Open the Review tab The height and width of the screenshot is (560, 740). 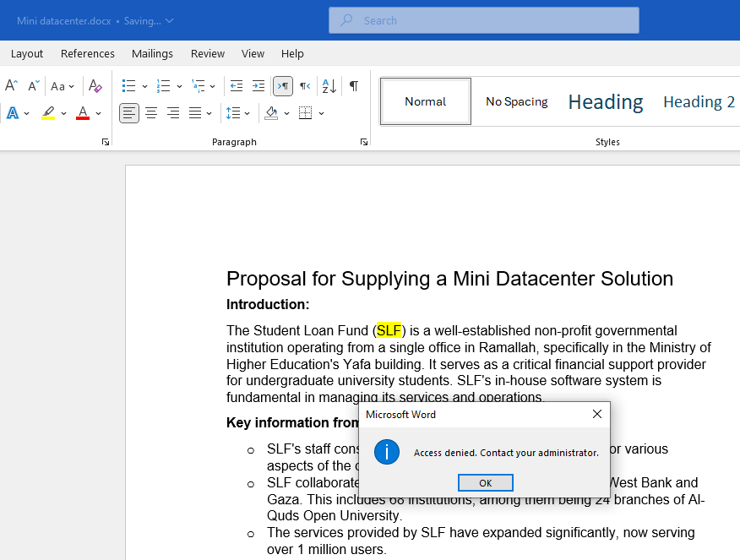(208, 54)
